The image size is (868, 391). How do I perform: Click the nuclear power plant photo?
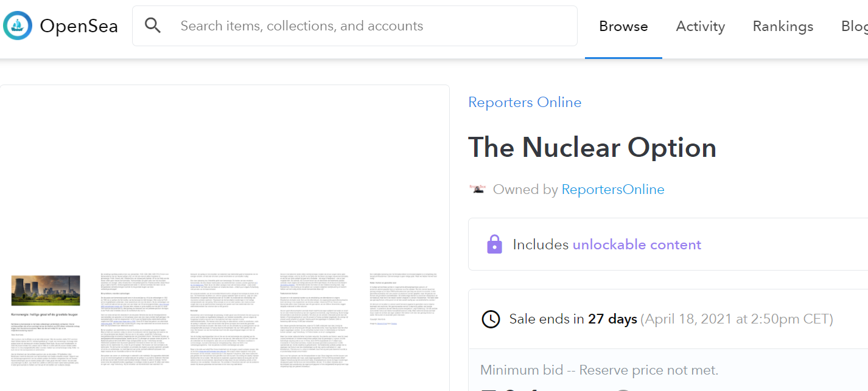point(46,290)
